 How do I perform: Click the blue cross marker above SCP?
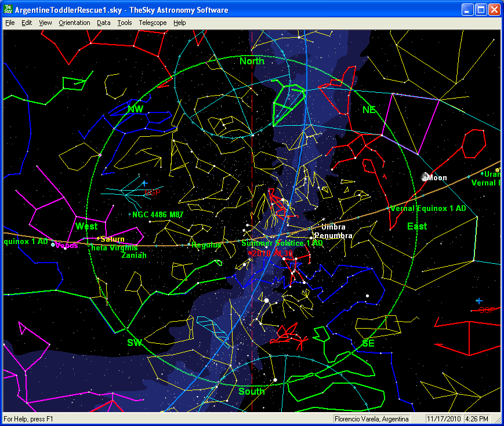(479, 301)
